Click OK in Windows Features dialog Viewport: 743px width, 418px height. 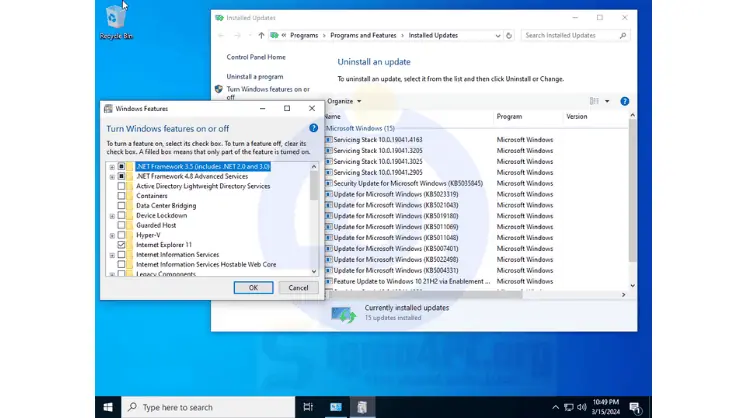(253, 287)
